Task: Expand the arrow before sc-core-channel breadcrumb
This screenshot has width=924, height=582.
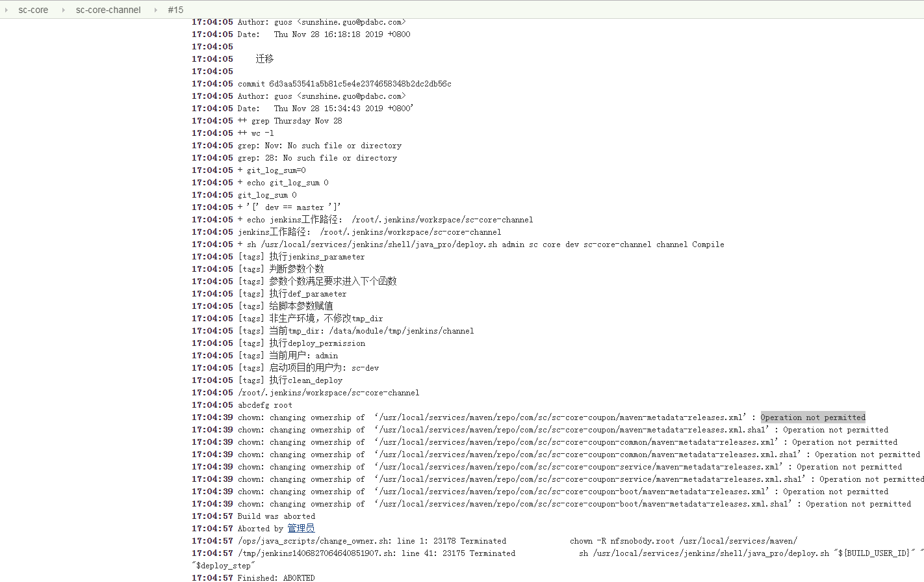Action: [x=64, y=10]
